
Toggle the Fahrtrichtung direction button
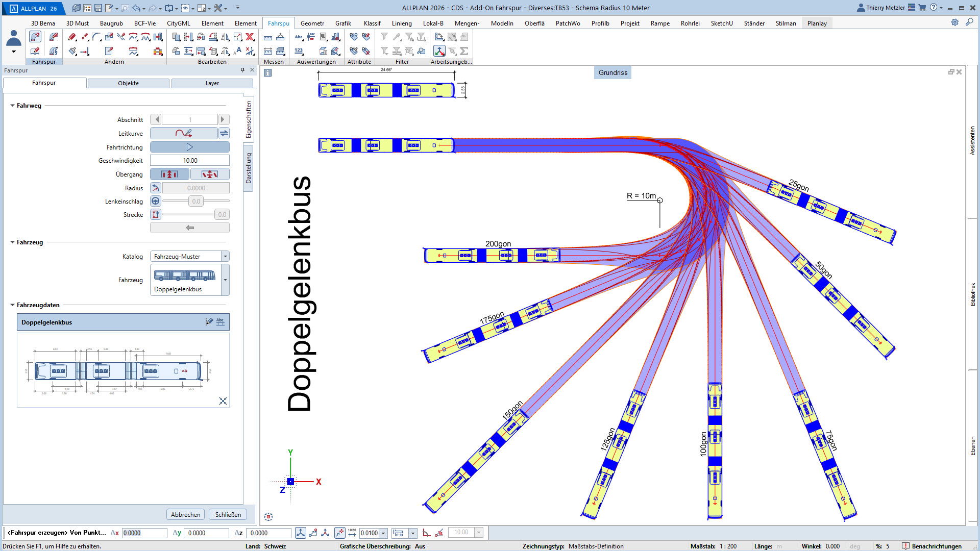pos(189,147)
